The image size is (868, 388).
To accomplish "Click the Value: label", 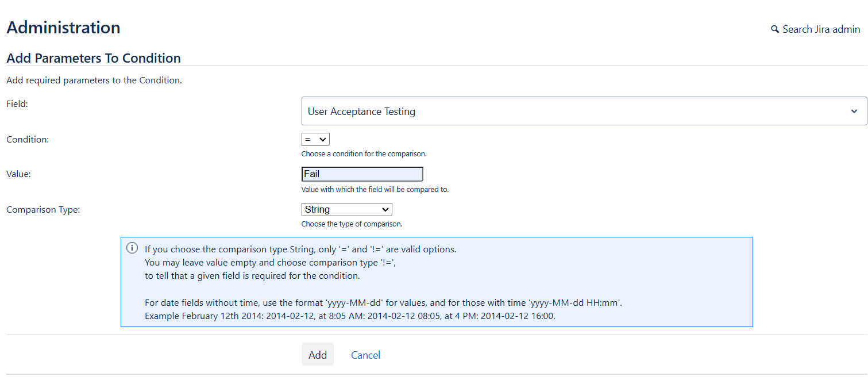I will (x=18, y=174).
